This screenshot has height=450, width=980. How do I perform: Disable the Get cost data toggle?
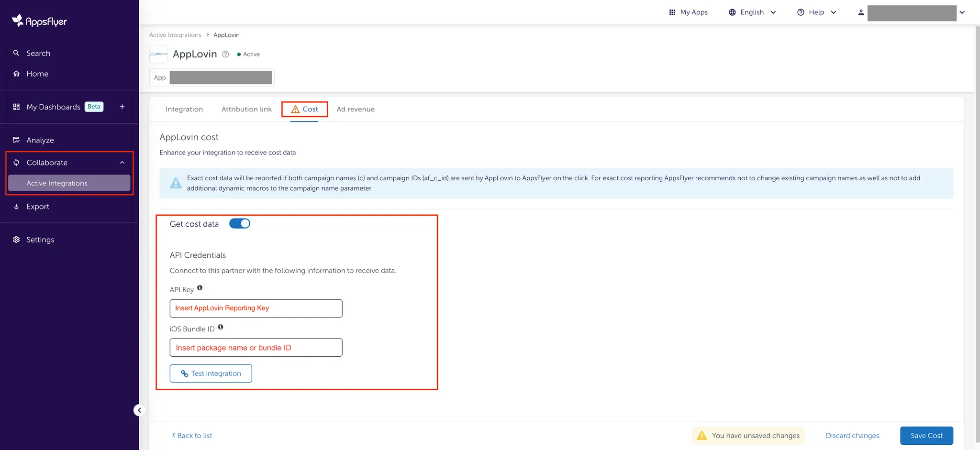coord(239,223)
